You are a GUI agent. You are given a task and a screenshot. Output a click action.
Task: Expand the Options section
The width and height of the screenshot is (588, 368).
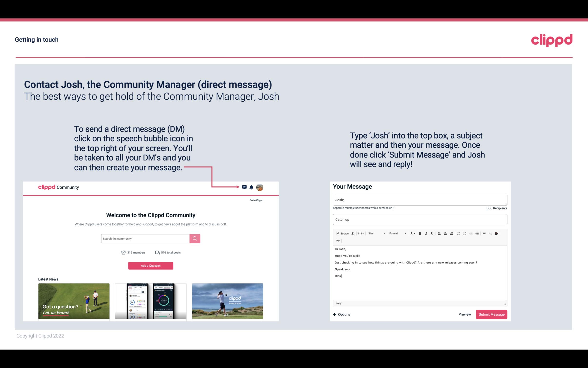(x=342, y=314)
